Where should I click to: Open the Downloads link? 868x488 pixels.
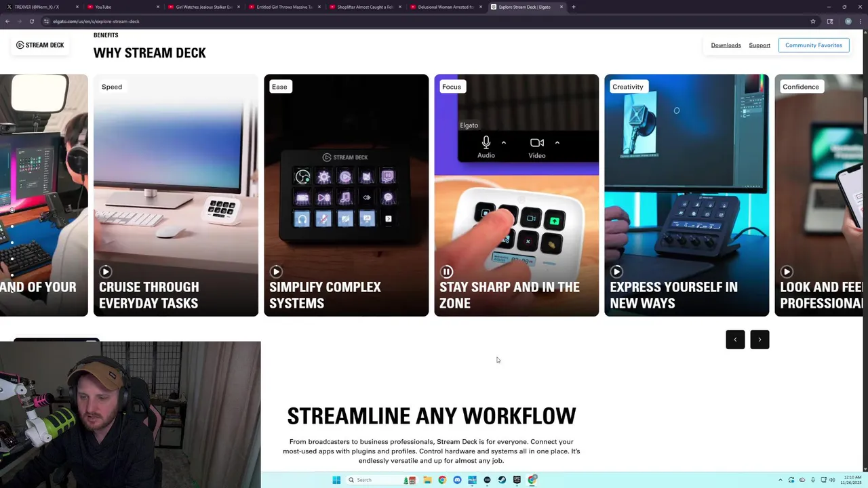[726, 45]
